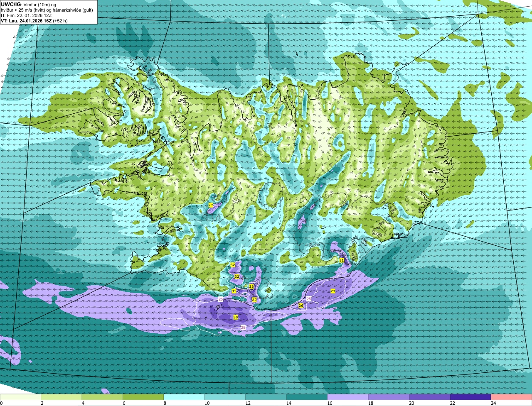Image resolution: width=532 pixels, height=406 pixels.
Task: Pick the 16–18 m/s lavender legend swatch
Action: tap(348, 397)
